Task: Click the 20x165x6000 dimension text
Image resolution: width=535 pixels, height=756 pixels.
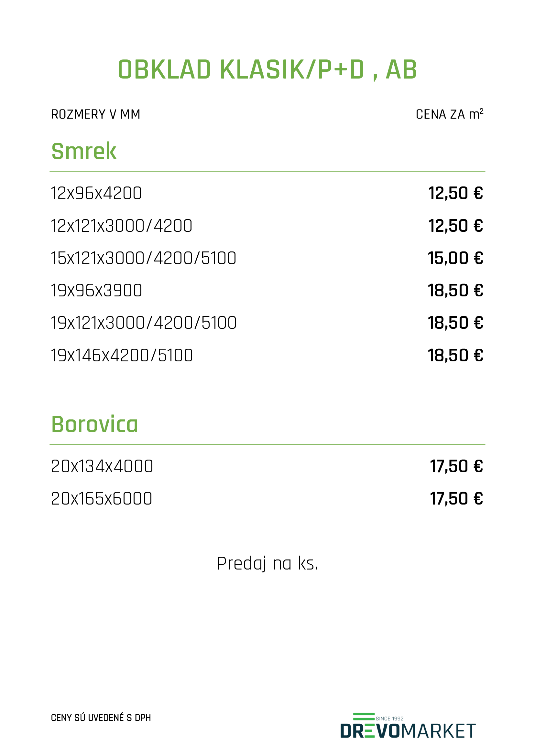Action: [102, 498]
